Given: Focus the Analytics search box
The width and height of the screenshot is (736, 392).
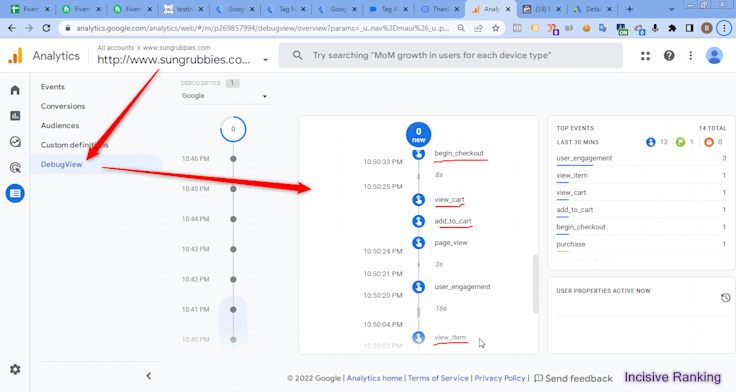Looking at the screenshot, I should (451, 55).
